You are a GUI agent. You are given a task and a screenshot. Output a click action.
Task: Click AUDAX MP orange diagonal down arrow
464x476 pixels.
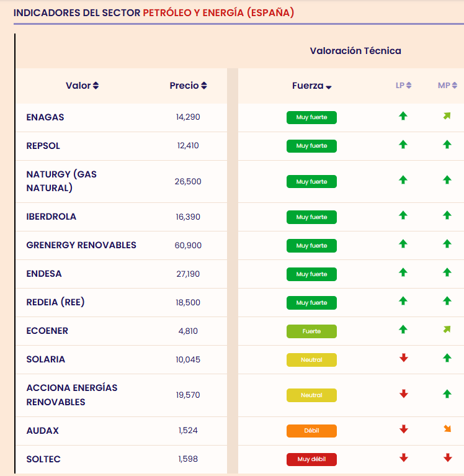point(447,429)
